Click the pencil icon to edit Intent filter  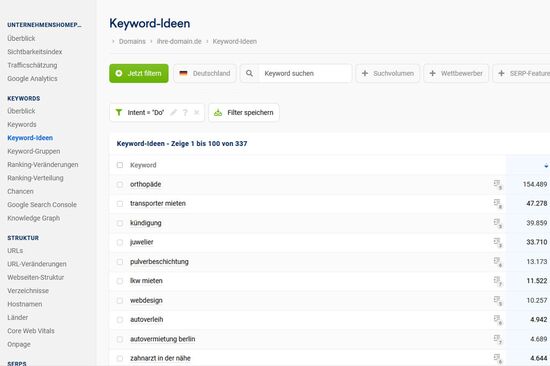coord(174,113)
